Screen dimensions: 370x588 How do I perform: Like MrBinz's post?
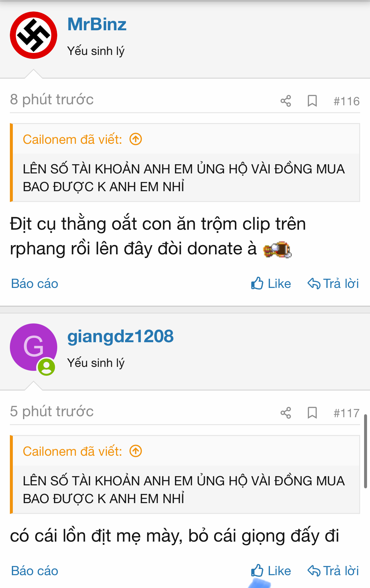coord(271,283)
